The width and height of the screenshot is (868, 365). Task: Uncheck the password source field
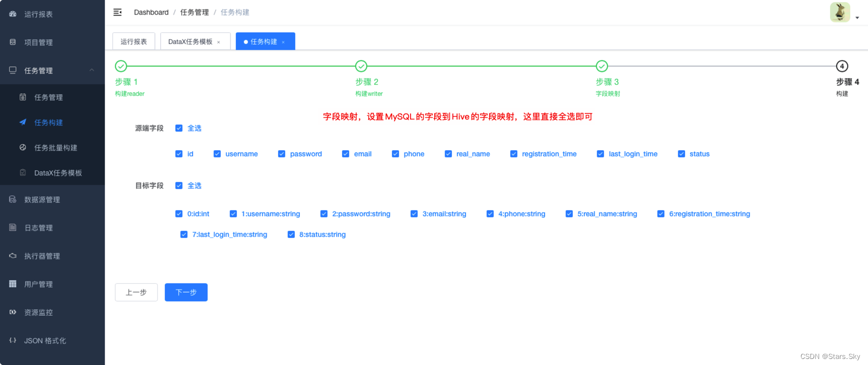tap(282, 154)
